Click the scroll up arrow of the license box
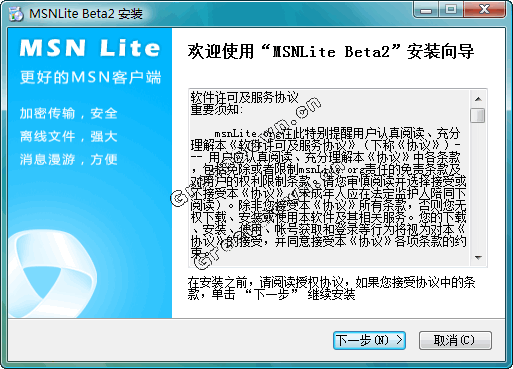513x369 pixels. point(478,99)
